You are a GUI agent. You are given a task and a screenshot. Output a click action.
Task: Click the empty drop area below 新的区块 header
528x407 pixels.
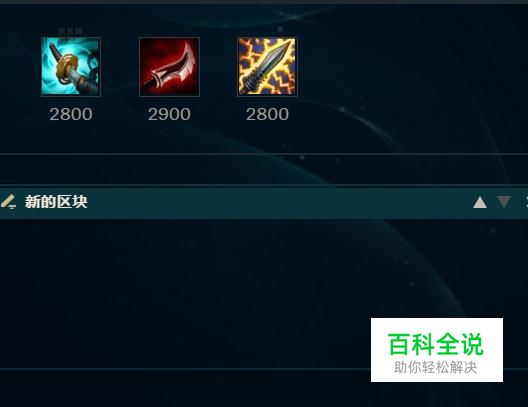(x=185, y=293)
